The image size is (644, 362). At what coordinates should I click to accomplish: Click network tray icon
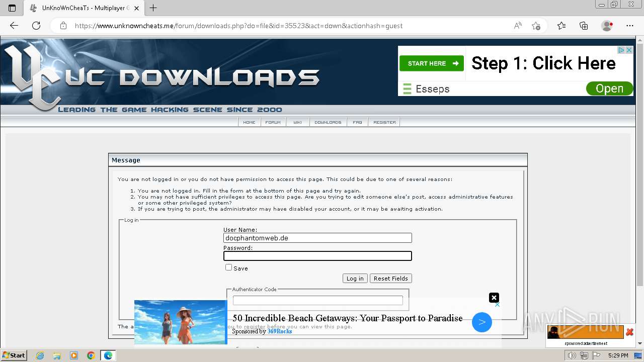click(x=584, y=355)
